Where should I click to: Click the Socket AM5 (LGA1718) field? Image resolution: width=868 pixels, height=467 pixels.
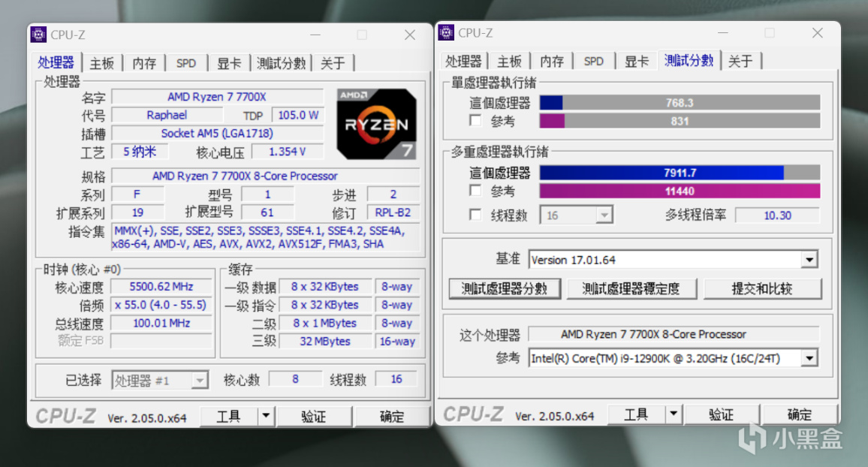click(x=217, y=134)
